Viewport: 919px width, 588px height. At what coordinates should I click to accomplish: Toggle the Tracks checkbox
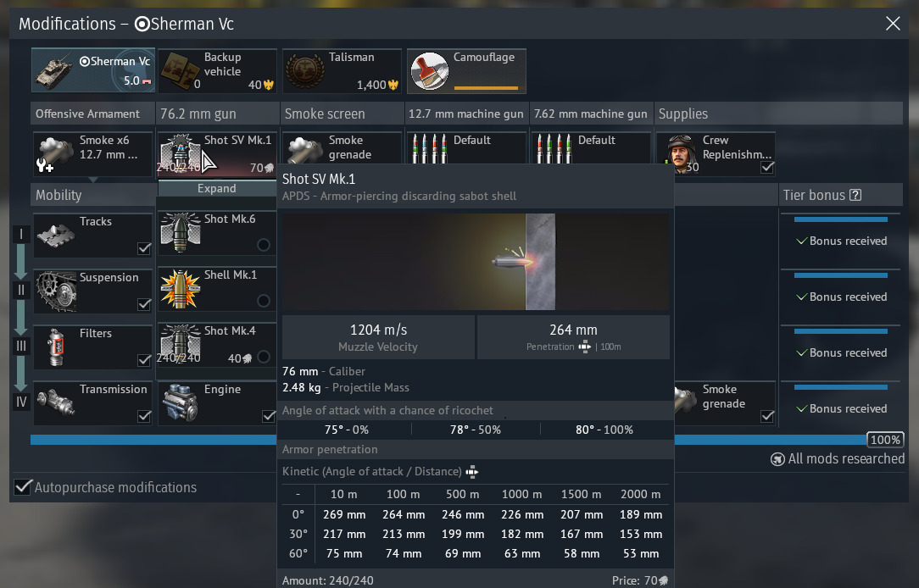click(x=144, y=248)
